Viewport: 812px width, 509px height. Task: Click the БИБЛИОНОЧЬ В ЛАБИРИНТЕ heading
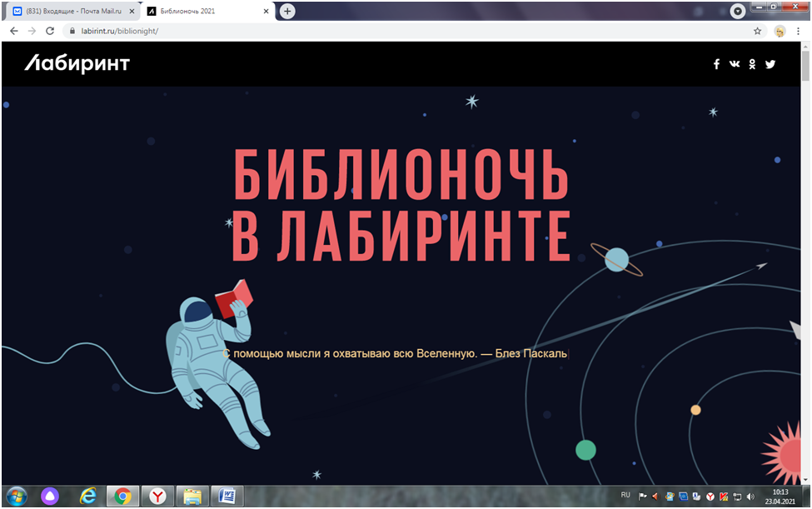coord(401,205)
